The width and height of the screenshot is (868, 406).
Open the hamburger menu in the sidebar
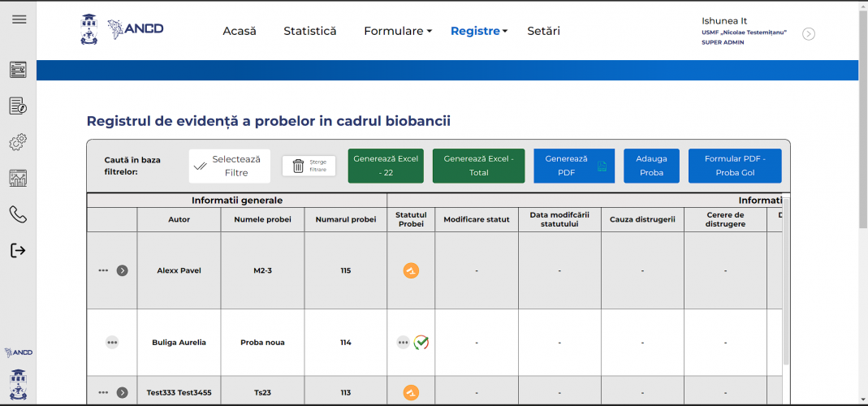pyautogui.click(x=19, y=19)
